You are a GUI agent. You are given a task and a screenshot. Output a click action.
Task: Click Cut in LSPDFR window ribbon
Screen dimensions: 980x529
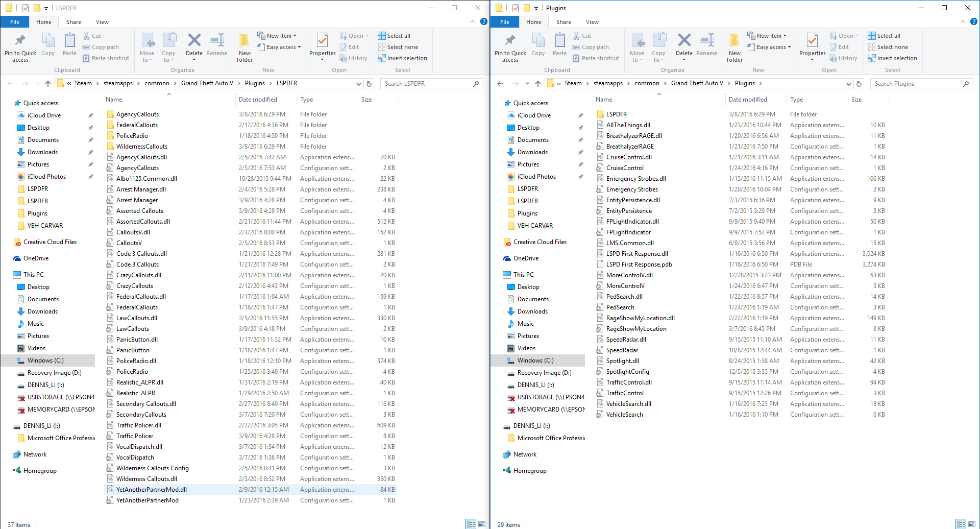point(92,36)
